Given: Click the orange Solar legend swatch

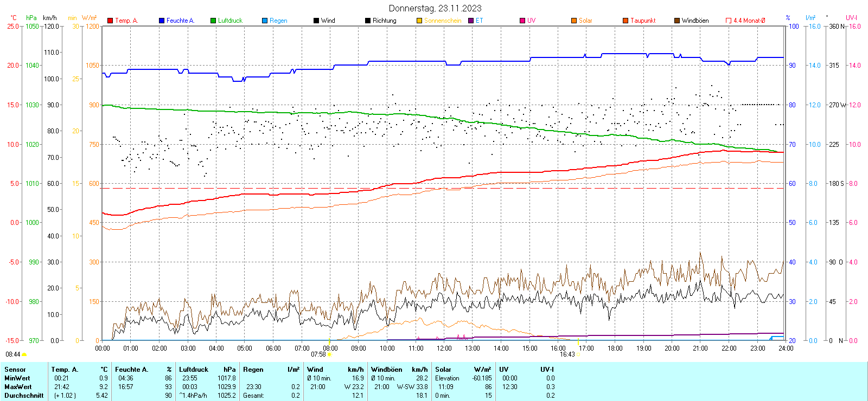Looking at the screenshot, I should 574,21.
